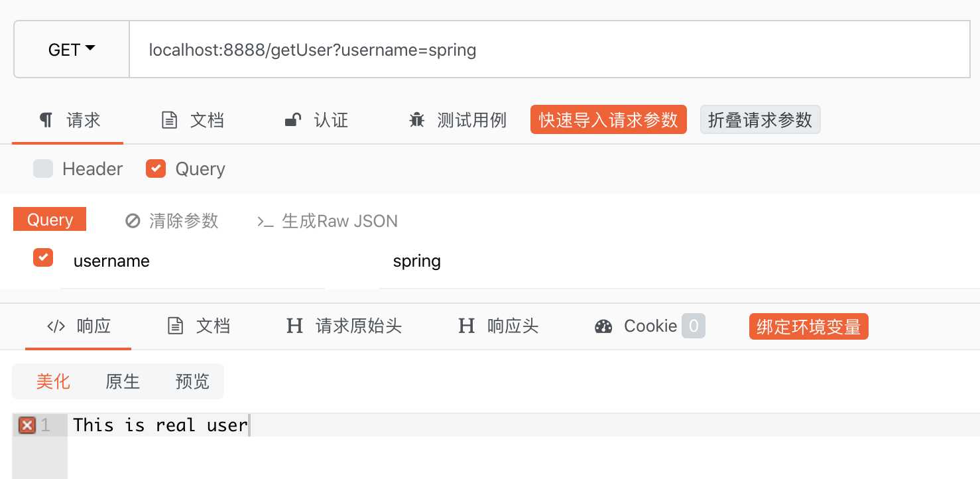Click the red error icon on line 1
The width and height of the screenshot is (980, 479).
(27, 425)
